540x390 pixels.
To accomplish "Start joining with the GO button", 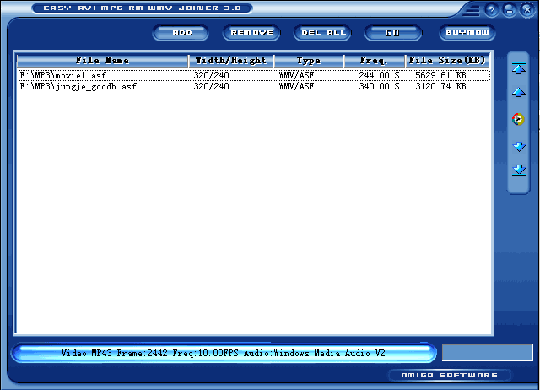I will tap(393, 33).
